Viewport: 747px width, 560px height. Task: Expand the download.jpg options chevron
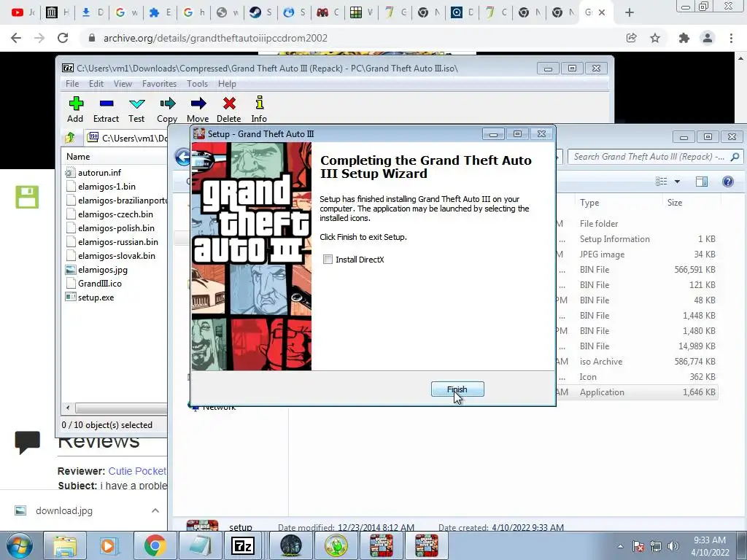click(x=155, y=510)
